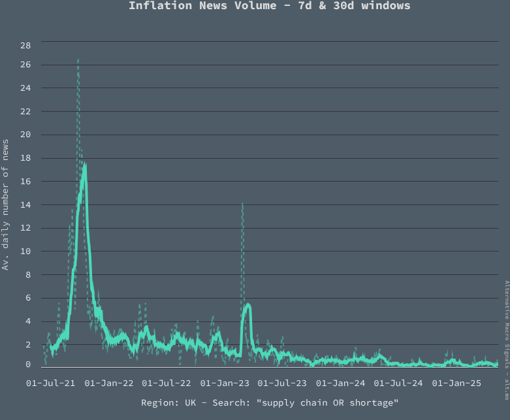Click the y-axis tick value 20

[25, 135]
